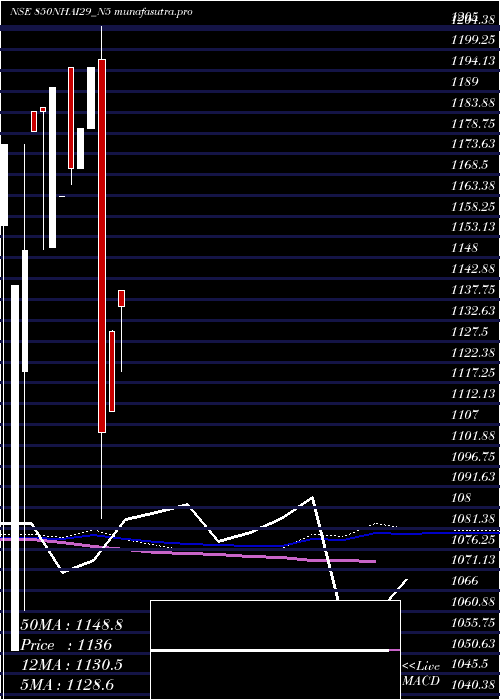Click the 1132.63 price axis label

(x=473, y=310)
